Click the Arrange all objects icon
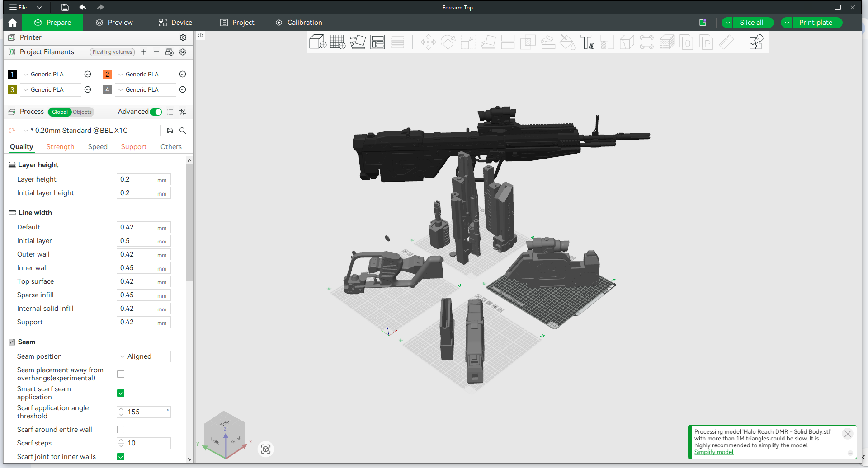Screen dimensions: 868x468 coord(377,42)
